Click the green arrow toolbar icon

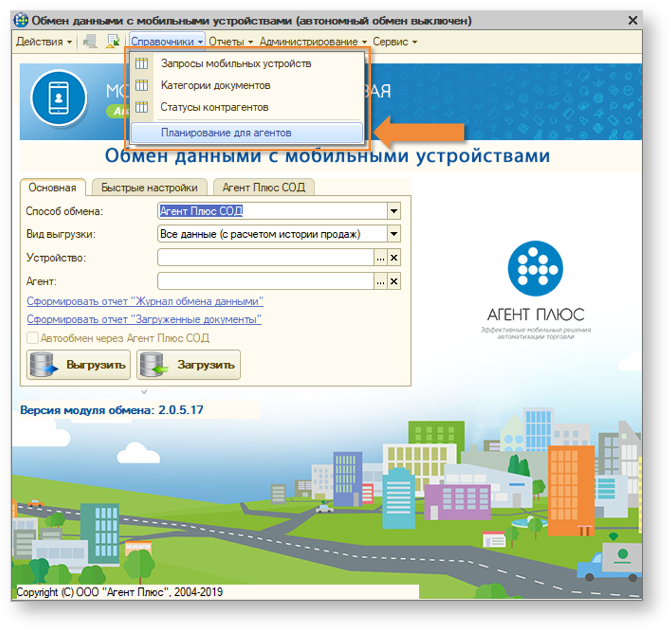click(113, 41)
